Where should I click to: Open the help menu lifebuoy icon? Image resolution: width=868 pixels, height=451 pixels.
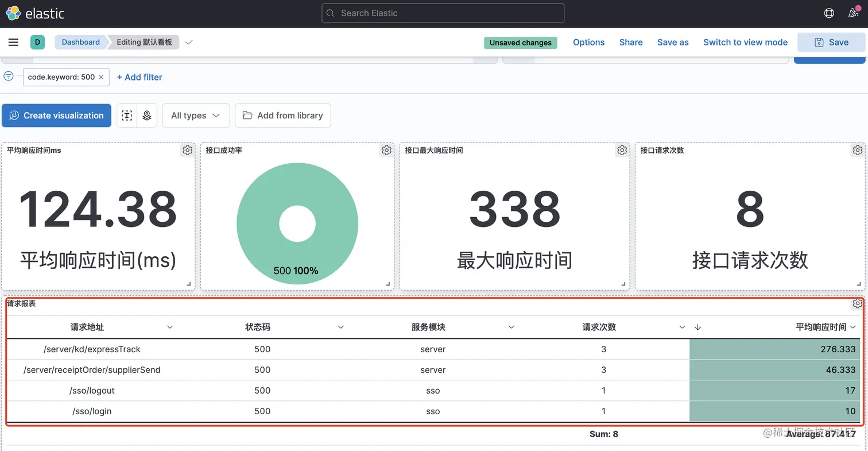(829, 13)
